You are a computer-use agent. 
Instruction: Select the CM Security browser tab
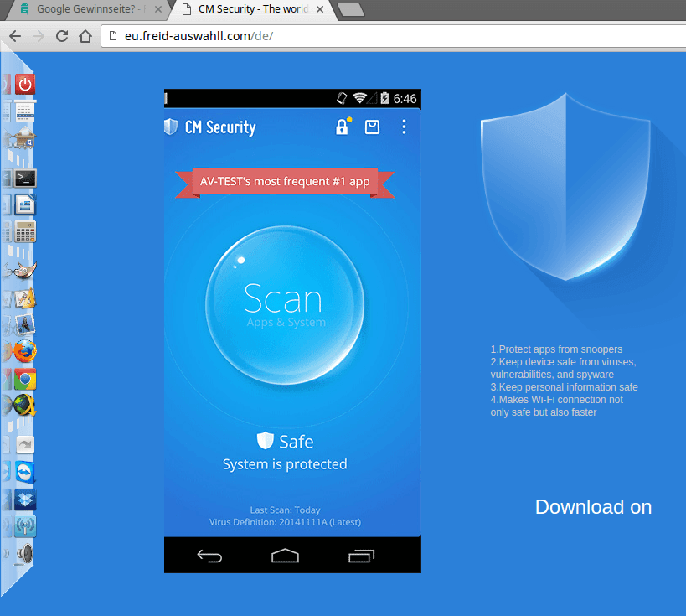pyautogui.click(x=251, y=9)
